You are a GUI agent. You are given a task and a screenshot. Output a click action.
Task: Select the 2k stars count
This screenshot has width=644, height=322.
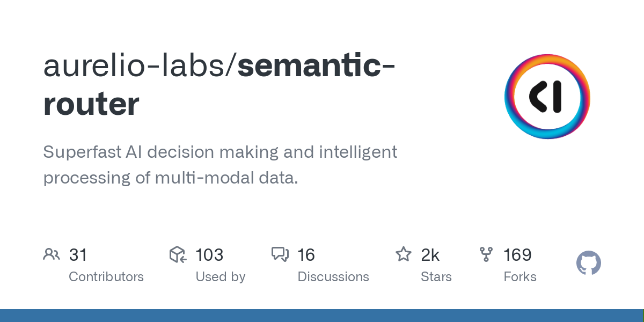pos(430,255)
